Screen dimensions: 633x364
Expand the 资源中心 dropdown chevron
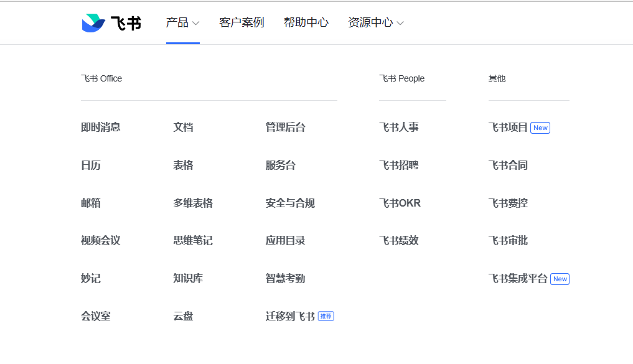pyautogui.click(x=400, y=23)
